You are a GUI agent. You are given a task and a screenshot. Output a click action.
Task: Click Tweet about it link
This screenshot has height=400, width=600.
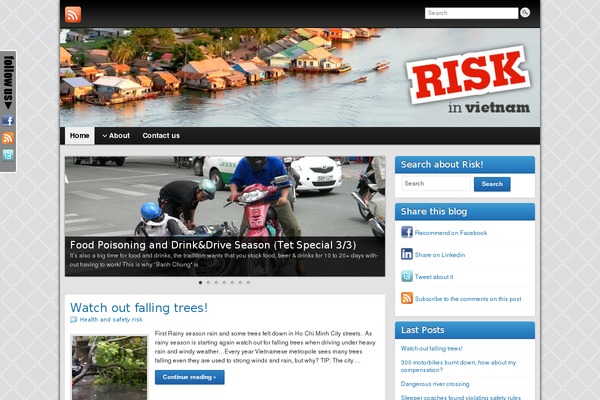tap(434, 277)
